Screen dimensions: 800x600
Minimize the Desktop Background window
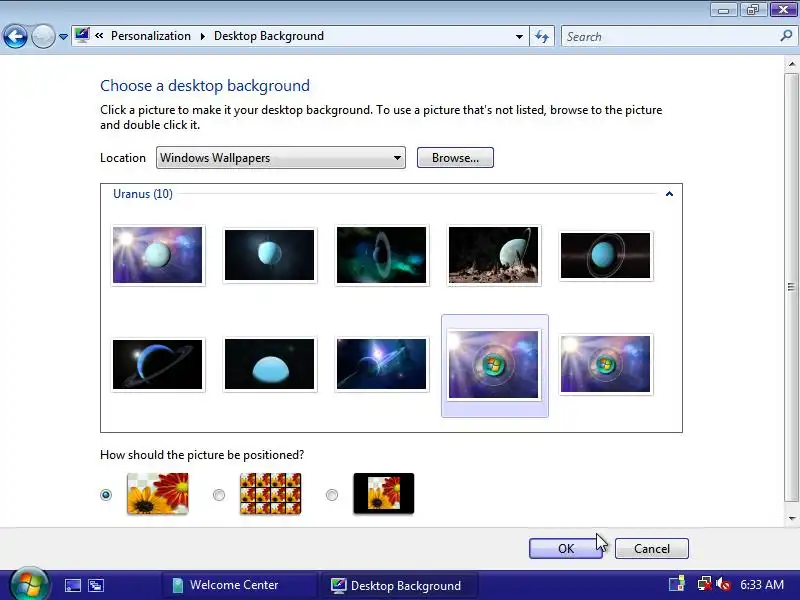pyautogui.click(x=723, y=10)
